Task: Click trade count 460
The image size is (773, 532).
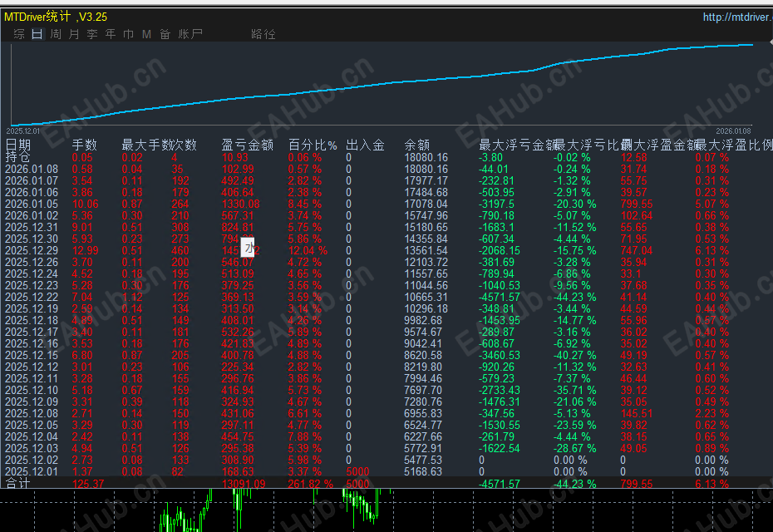Action: 180,250
